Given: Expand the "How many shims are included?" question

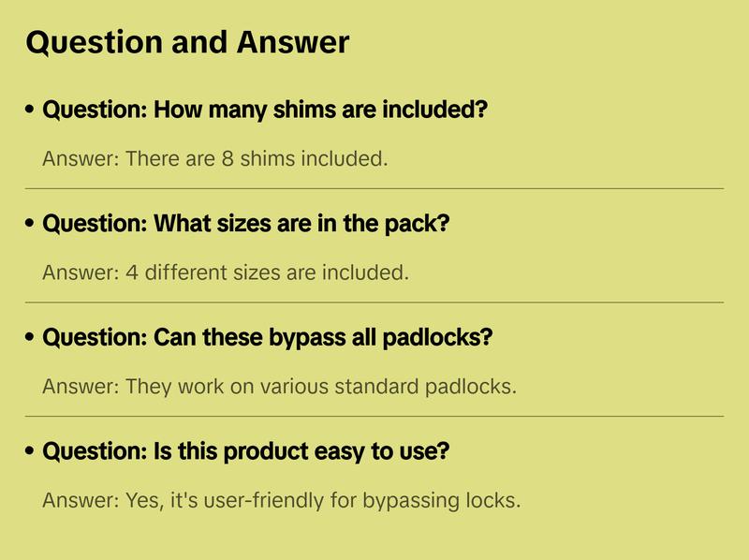Looking at the screenshot, I should (265, 110).
